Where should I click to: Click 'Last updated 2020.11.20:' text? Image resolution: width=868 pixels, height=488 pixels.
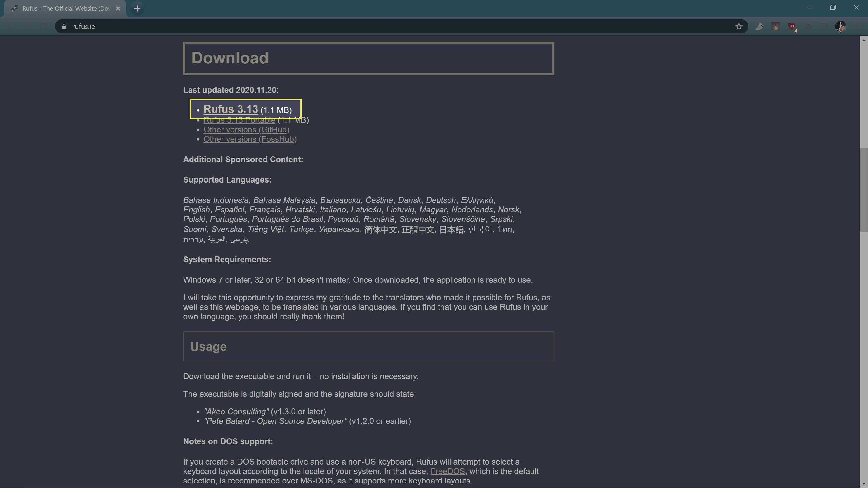(x=231, y=90)
